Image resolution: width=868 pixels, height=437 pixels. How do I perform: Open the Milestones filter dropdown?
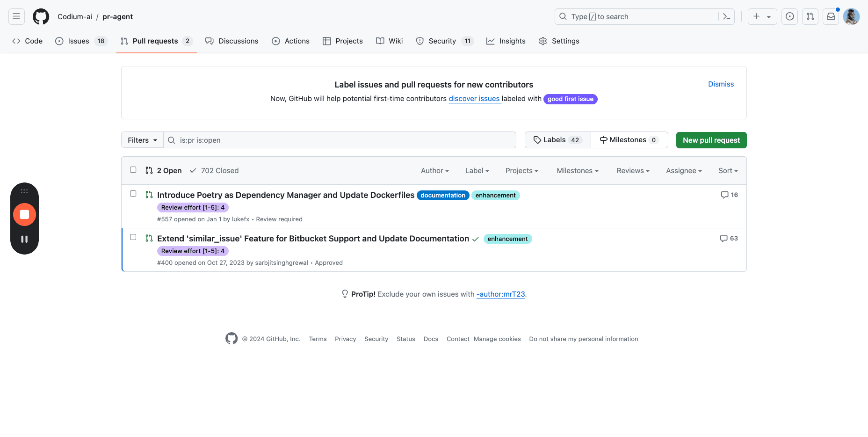578,171
